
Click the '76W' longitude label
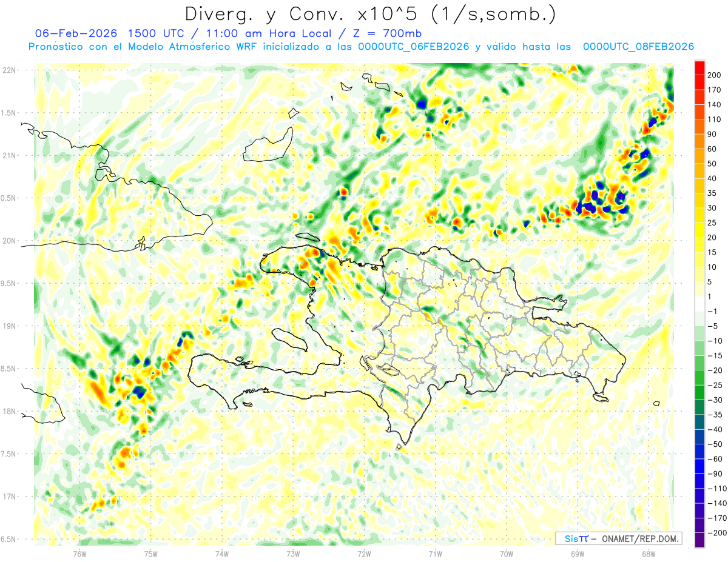[x=80, y=554]
